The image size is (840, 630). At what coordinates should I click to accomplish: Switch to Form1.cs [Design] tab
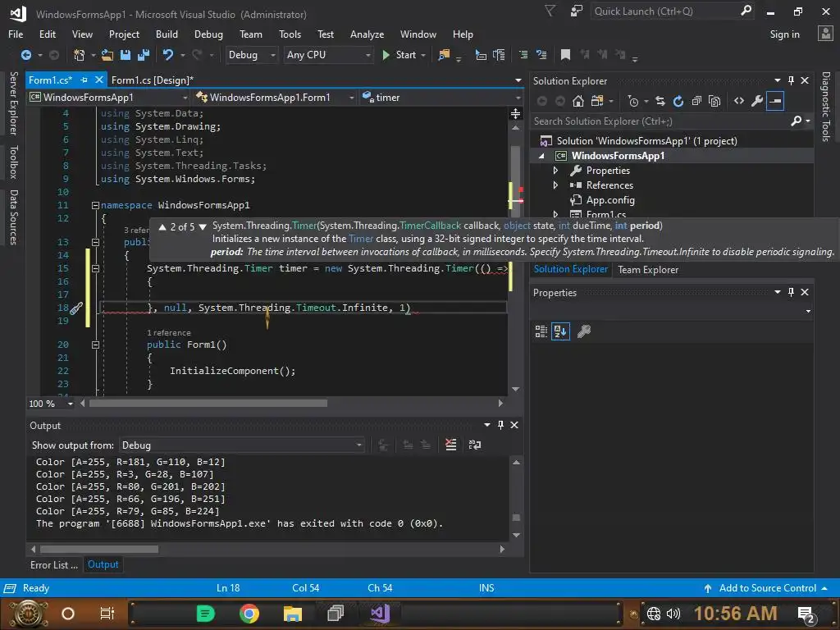coord(152,80)
